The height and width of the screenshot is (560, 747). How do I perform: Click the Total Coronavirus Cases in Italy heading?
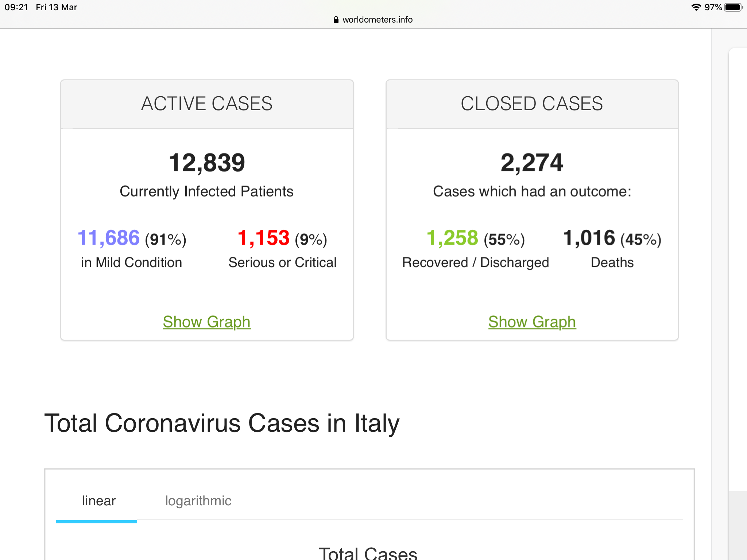(222, 423)
